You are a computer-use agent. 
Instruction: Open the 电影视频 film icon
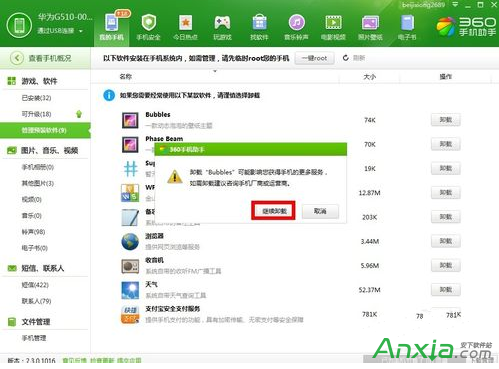pyautogui.click(x=333, y=23)
